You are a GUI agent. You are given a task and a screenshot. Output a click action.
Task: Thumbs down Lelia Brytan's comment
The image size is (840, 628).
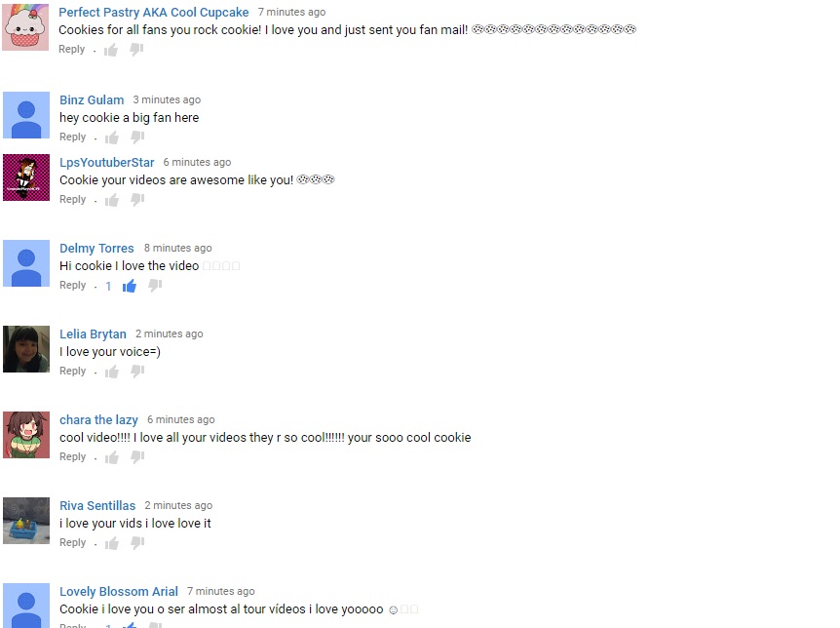pos(137,372)
